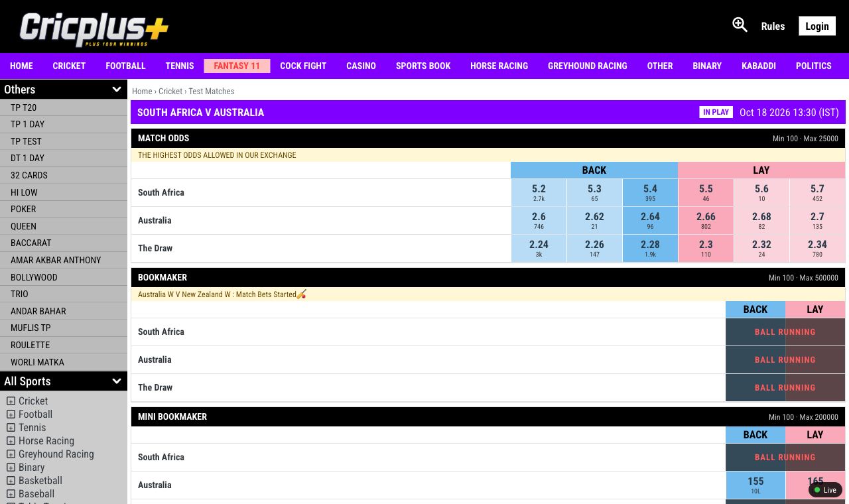Lay South Africa at odds 5.5

[x=706, y=192]
